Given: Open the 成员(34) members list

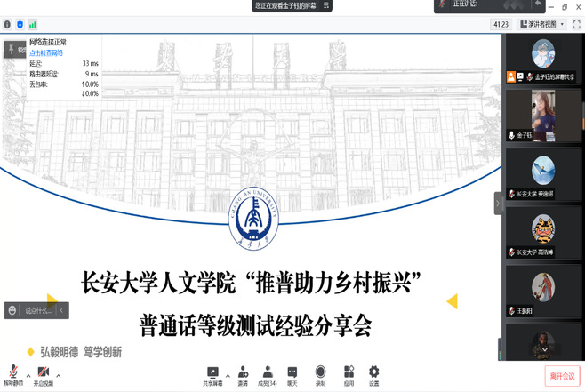Looking at the screenshot, I should (267, 373).
